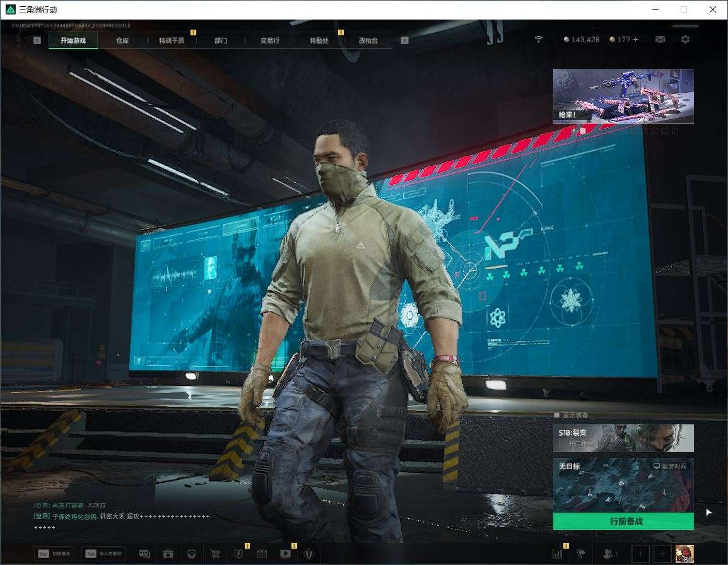Invite teammate to second empty slot
Viewport: 728px width, 565px height.
pyautogui.click(x=662, y=554)
